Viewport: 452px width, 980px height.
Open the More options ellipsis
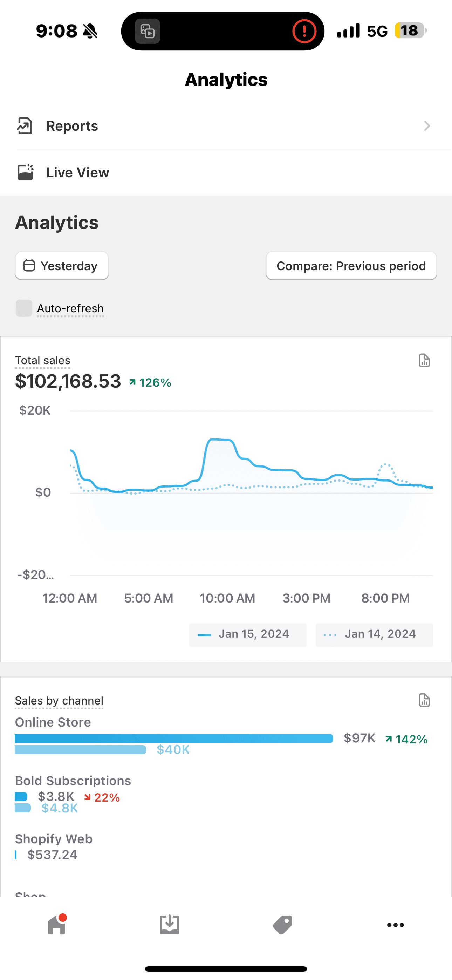(395, 925)
